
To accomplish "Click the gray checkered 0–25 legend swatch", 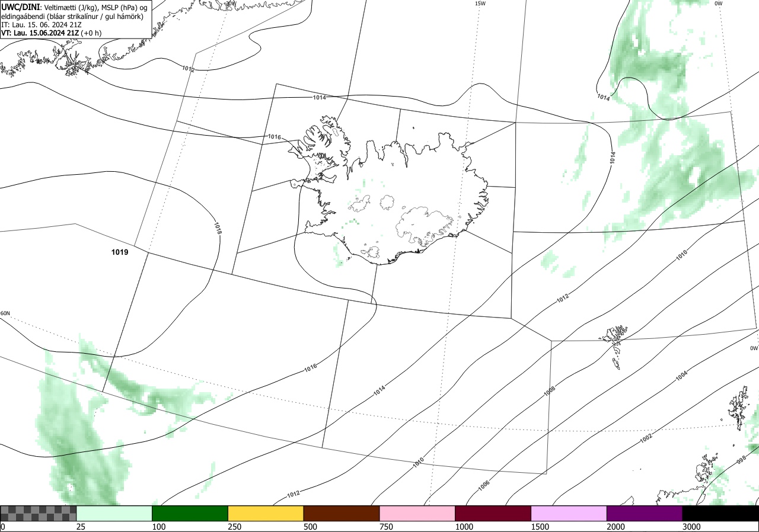I will (x=38, y=513).
